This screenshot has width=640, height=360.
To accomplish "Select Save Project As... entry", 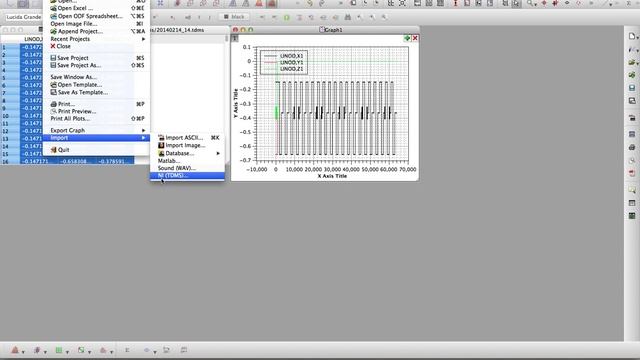I will click(97, 65).
